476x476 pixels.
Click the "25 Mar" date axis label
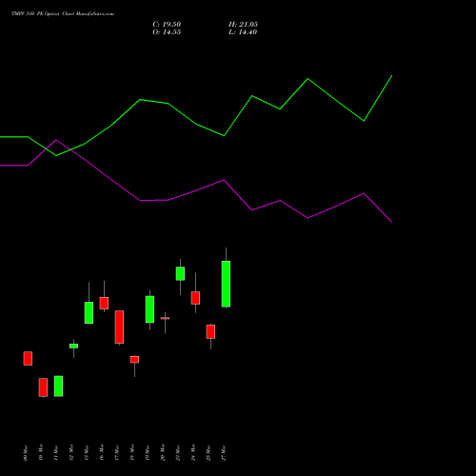tap(208, 453)
